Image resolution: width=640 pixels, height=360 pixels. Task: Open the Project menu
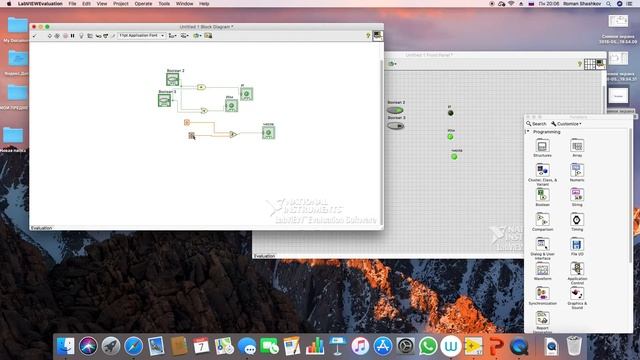pos(121,4)
